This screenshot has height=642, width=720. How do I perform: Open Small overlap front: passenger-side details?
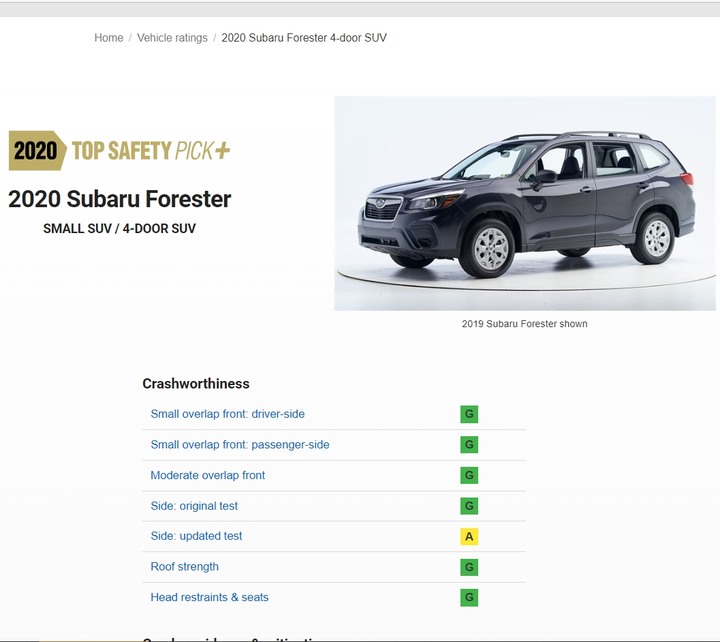click(x=240, y=445)
